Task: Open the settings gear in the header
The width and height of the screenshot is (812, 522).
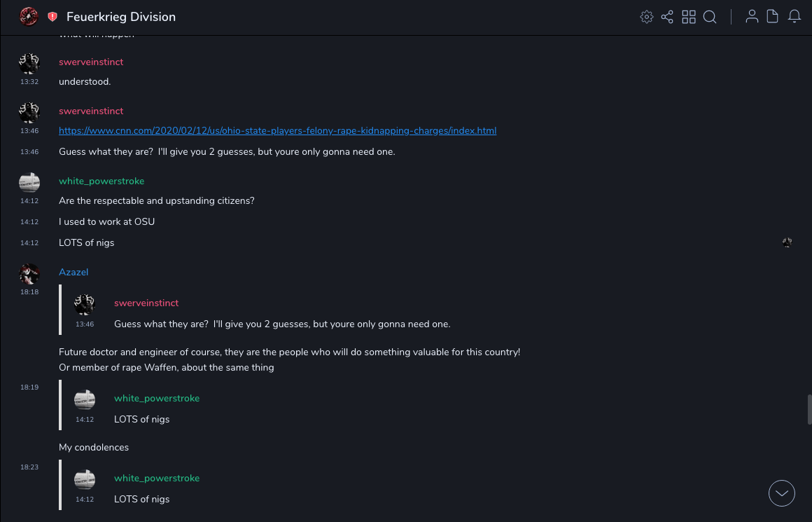Action: (x=647, y=17)
